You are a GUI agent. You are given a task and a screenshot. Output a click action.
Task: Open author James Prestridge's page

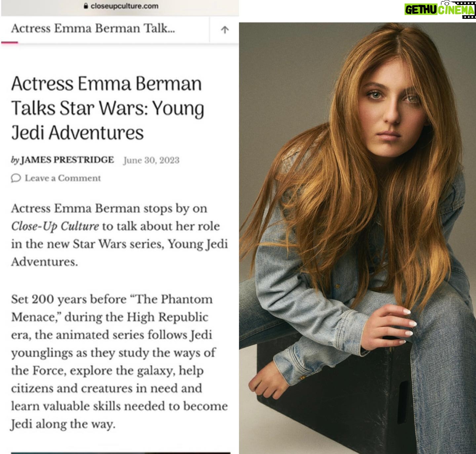[67, 160]
